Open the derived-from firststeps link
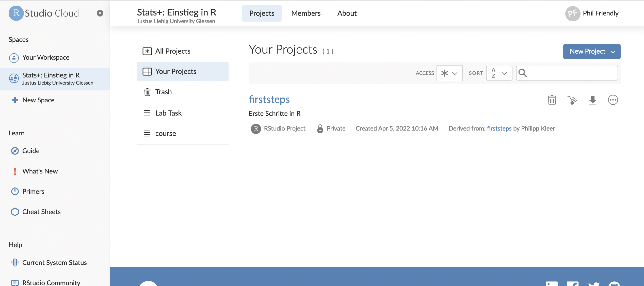Viewport: 644px width, 286px height. click(x=499, y=129)
